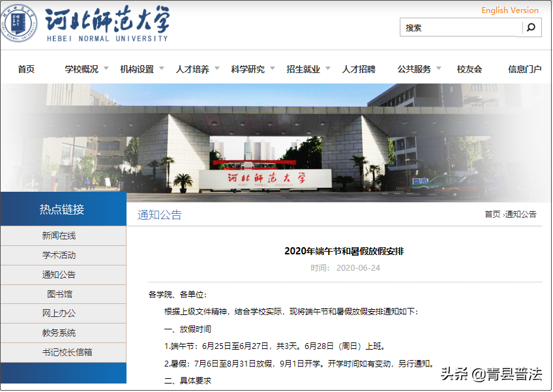Expand the dropdown arrow beside 科学研究
This screenshot has width=553, height=392.
click(273, 68)
